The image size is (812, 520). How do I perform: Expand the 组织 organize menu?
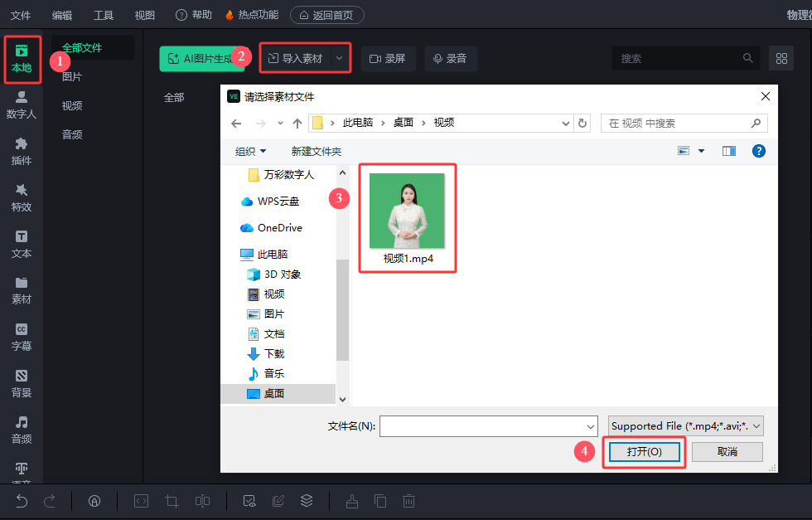tap(251, 151)
